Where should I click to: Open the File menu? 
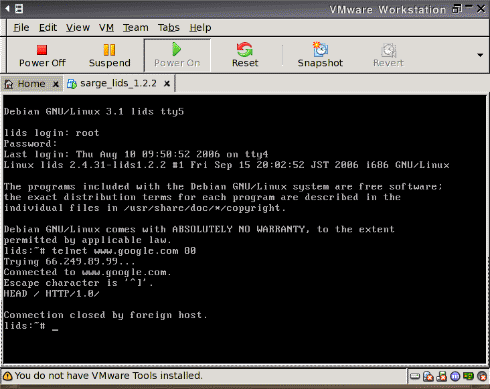click(21, 28)
